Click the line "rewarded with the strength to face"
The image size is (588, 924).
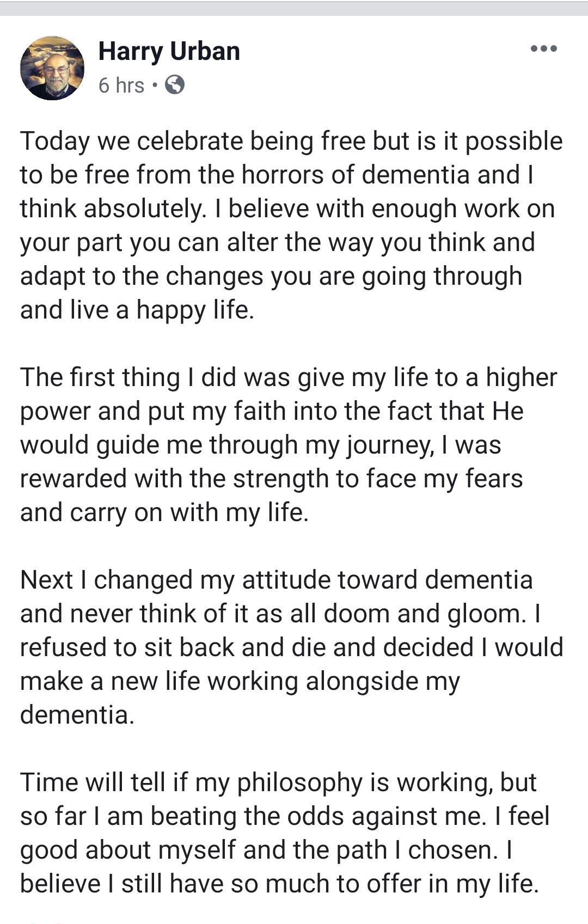[271, 479]
